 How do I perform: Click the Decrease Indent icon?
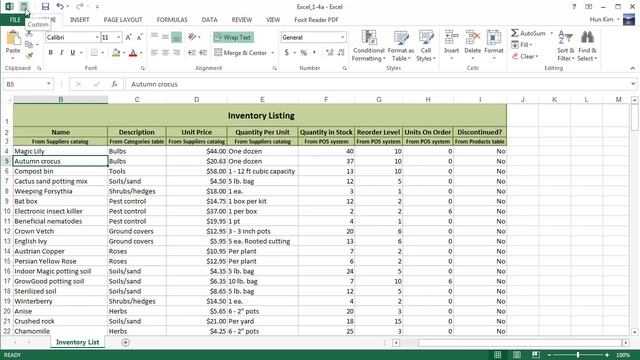192,53
